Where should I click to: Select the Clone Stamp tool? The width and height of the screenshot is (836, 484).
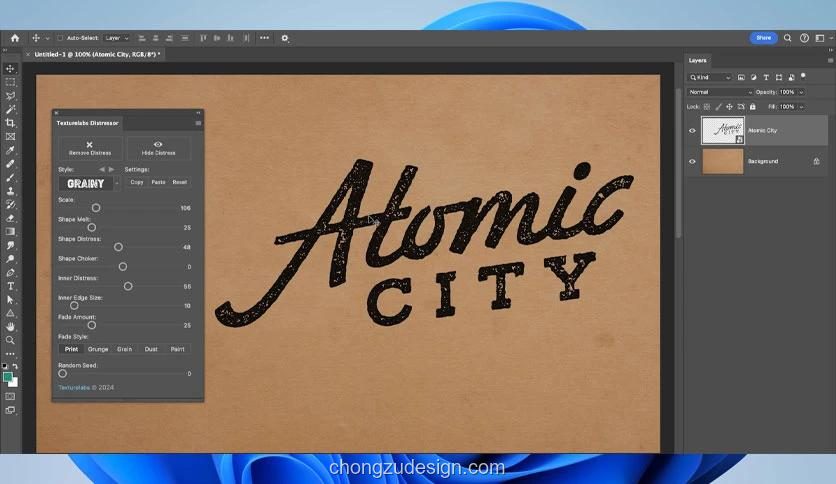click(10, 191)
